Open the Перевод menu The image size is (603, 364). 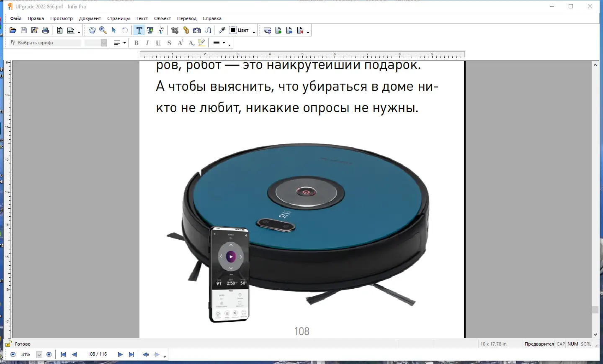click(x=187, y=18)
